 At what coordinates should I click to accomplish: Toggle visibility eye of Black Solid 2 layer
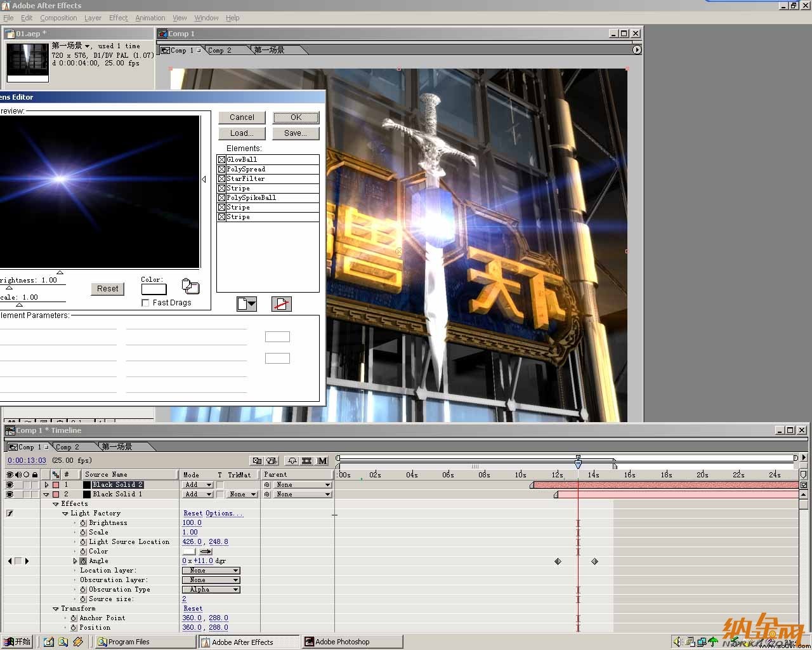pyautogui.click(x=10, y=485)
